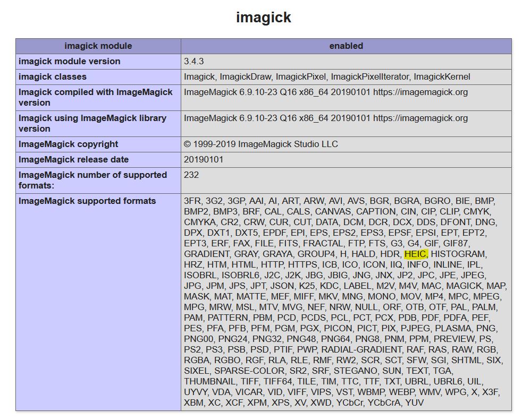Click the "STEGANO" format entry
Image resolution: width=522 pixels, height=420 pixels.
(355, 371)
